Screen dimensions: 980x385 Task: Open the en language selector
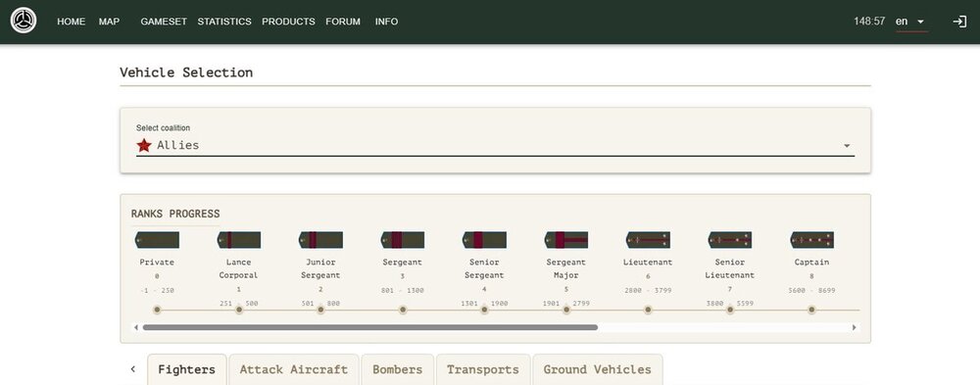pyautogui.click(x=911, y=22)
